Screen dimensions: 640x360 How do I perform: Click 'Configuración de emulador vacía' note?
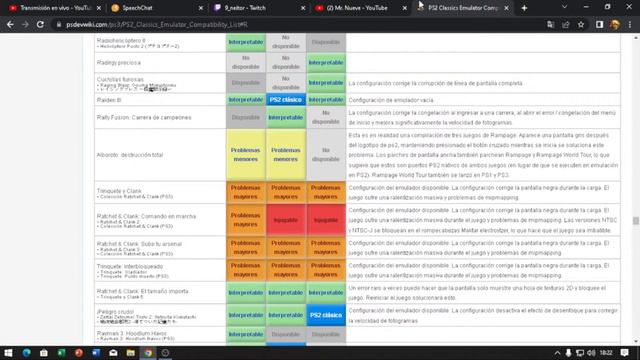pyautogui.click(x=391, y=100)
